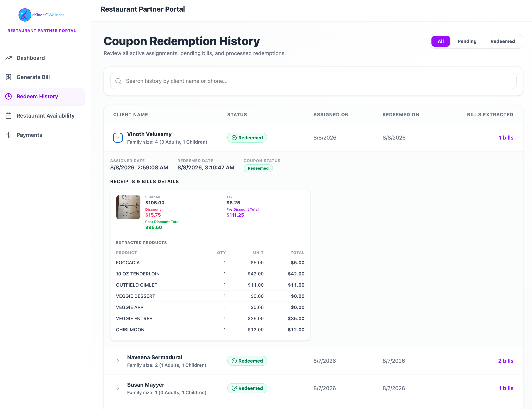Click the VEGGIE ENTREE product name
The height and width of the screenshot is (409, 532).
point(134,319)
